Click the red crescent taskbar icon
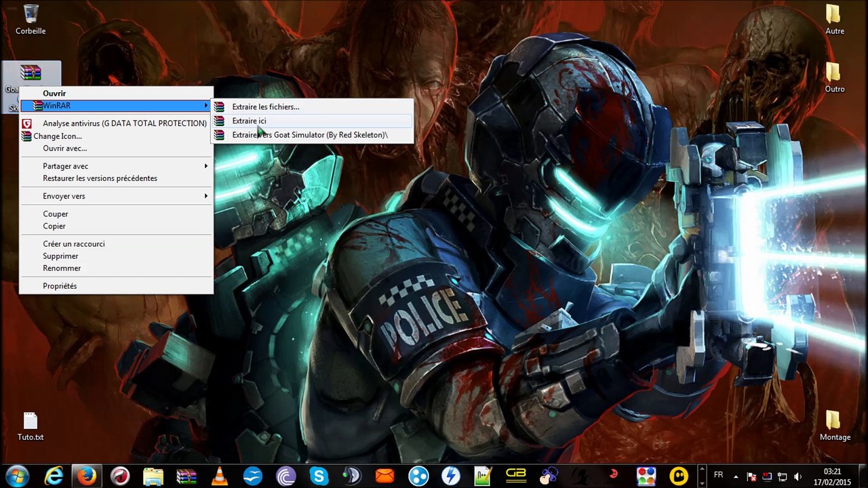 click(614, 474)
